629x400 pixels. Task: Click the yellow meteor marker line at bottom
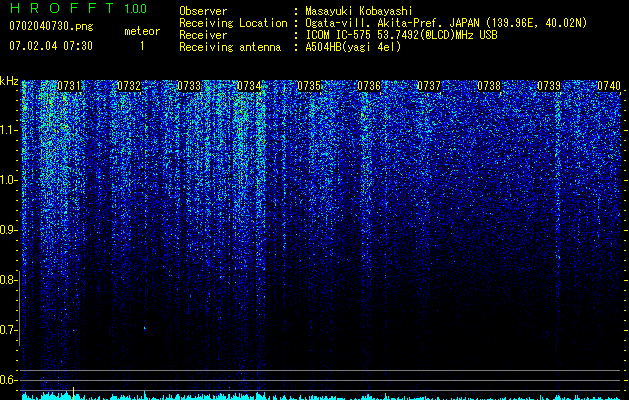(73, 393)
